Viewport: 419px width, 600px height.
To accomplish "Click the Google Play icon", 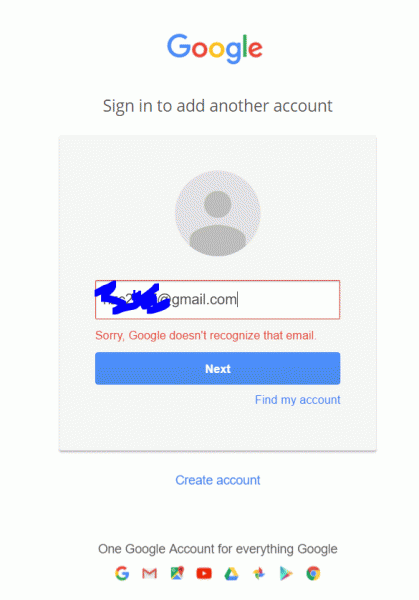I will click(x=286, y=573).
